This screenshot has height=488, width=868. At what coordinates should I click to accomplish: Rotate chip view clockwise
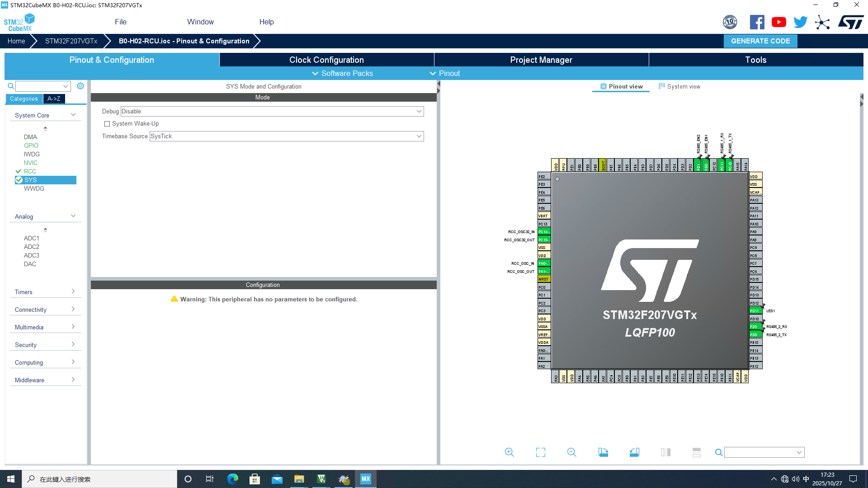click(603, 452)
